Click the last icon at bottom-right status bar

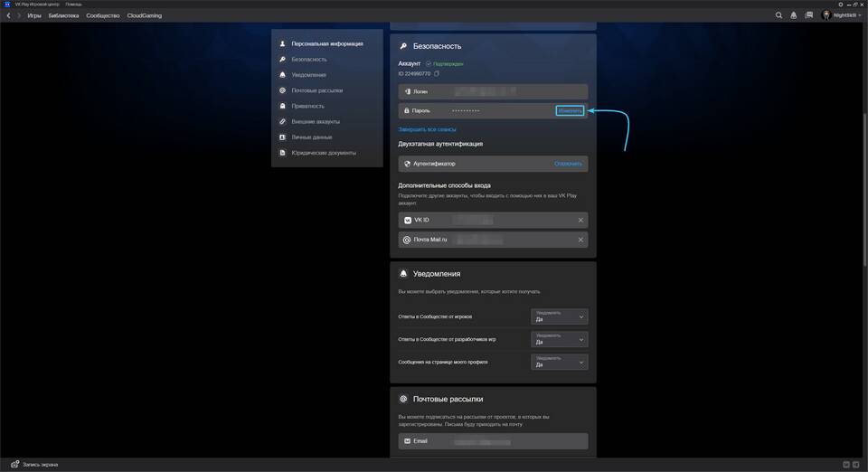(x=856, y=464)
